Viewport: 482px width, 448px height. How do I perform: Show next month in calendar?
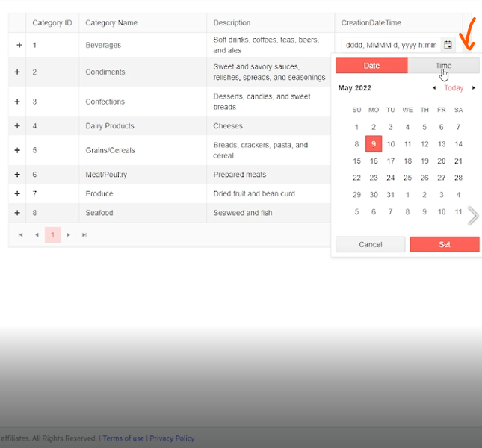tap(473, 88)
